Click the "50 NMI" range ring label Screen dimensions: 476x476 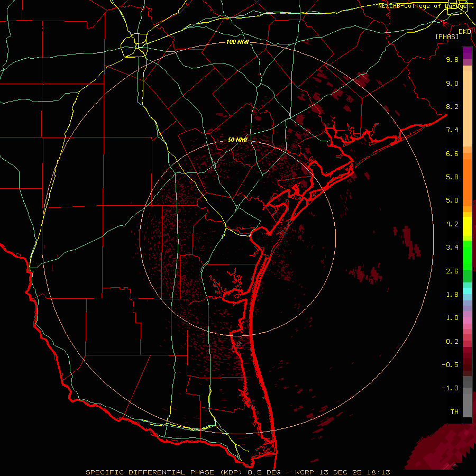(x=237, y=140)
